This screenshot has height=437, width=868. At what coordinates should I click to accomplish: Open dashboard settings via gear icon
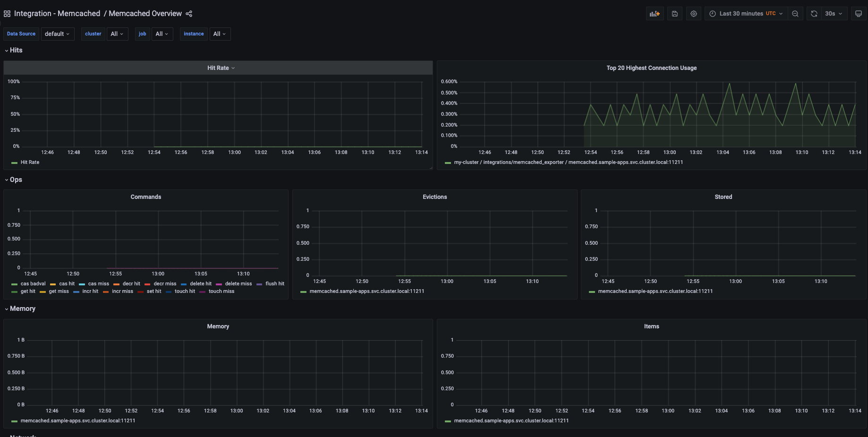tap(693, 13)
